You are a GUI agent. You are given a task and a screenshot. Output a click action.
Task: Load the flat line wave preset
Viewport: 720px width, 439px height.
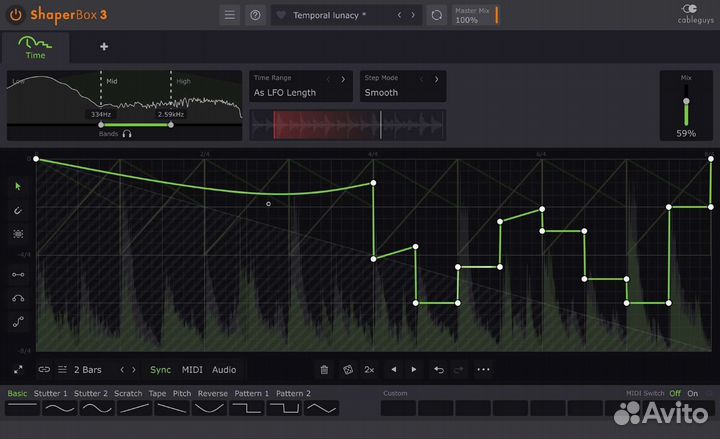pos(22,408)
